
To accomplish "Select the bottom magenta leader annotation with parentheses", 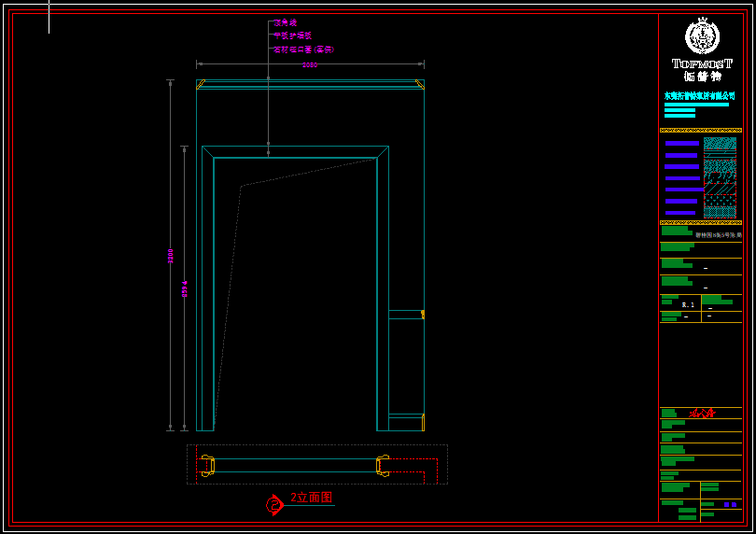I will click(302, 49).
